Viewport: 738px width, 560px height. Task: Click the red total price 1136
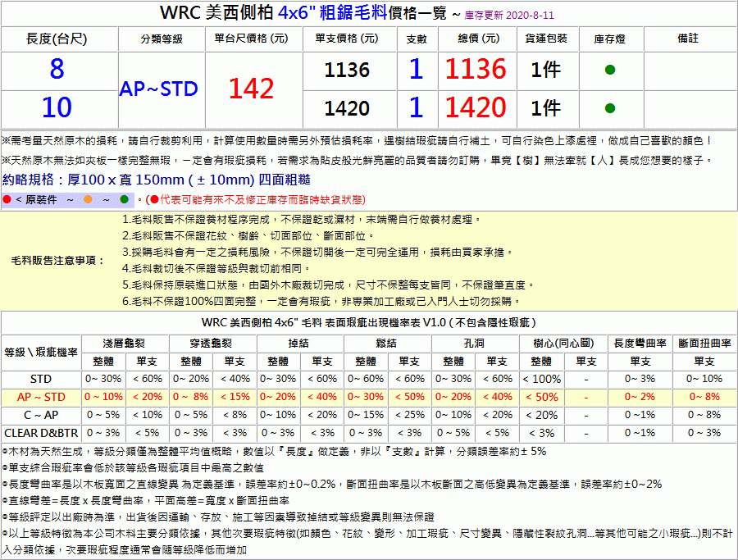476,69
